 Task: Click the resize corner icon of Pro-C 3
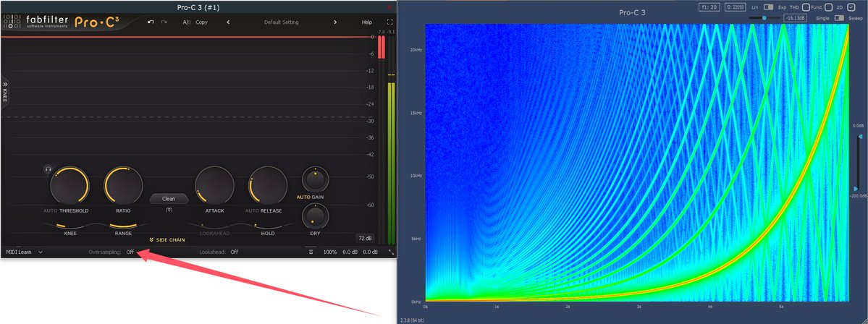pos(392,252)
